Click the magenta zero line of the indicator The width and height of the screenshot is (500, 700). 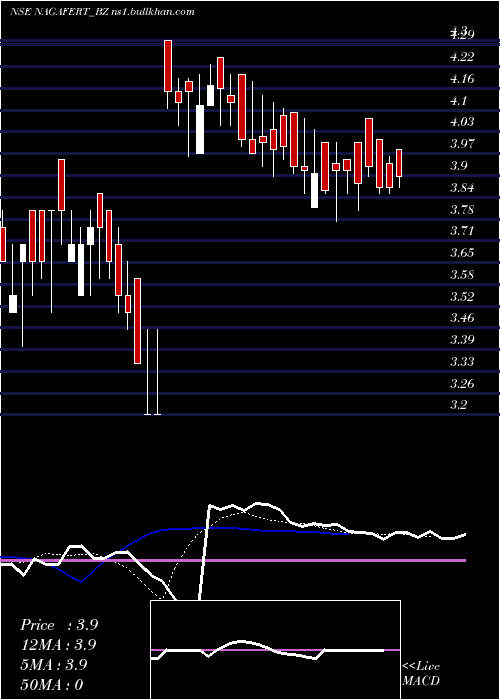coord(233,560)
